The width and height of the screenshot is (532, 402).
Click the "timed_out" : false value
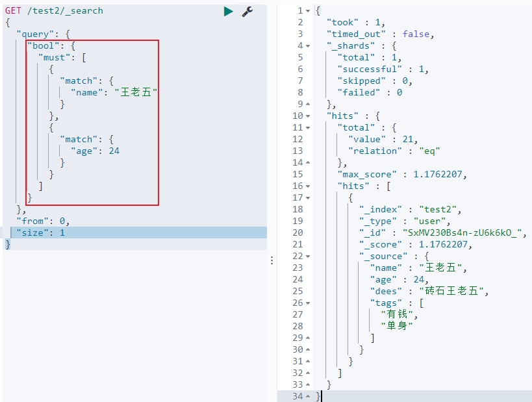coord(416,34)
